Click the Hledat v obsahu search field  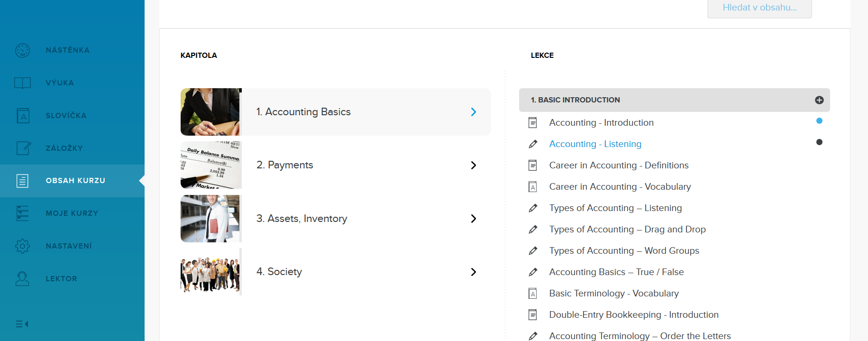tap(759, 8)
